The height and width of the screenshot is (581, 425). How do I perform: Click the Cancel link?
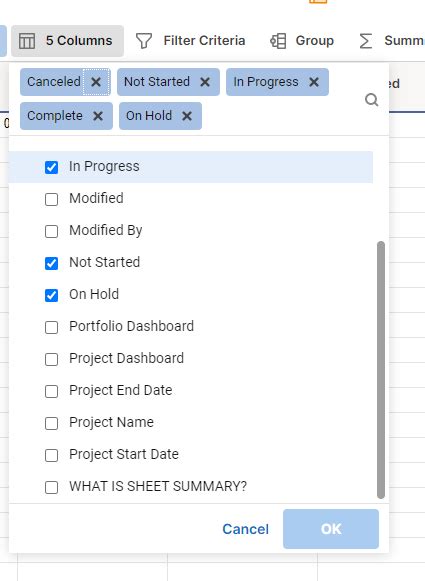click(245, 529)
